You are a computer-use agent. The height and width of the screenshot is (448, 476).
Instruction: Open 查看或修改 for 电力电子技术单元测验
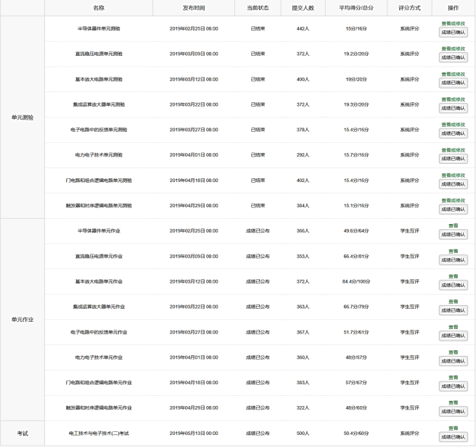pyautogui.click(x=453, y=150)
